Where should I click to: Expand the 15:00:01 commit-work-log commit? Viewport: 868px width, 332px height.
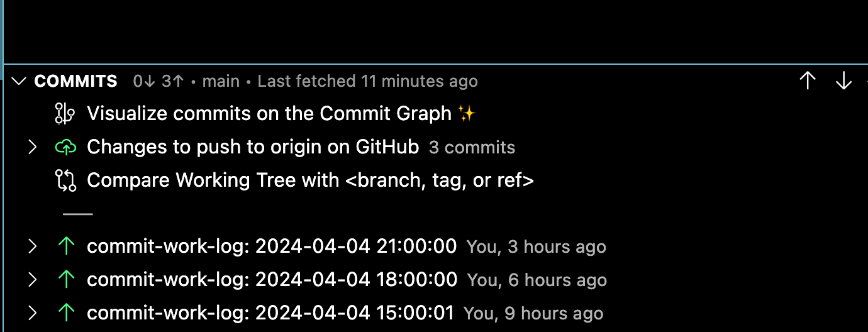(x=33, y=313)
